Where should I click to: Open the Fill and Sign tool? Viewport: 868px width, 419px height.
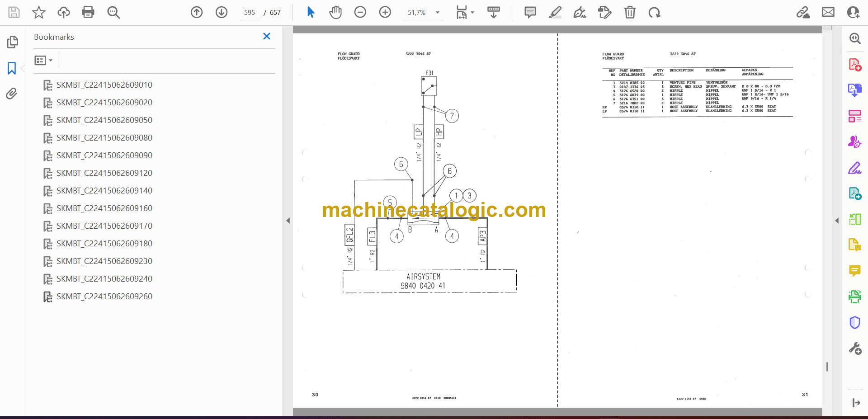[x=855, y=168]
